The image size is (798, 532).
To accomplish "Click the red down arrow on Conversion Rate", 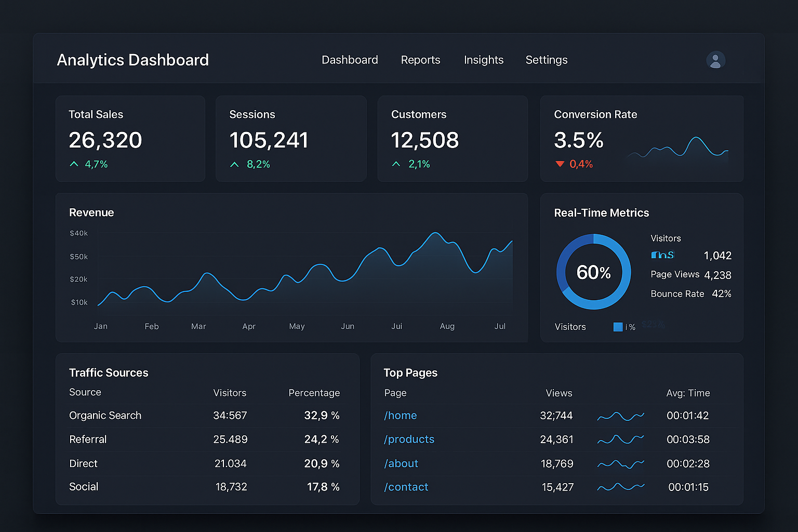I will 560,164.
